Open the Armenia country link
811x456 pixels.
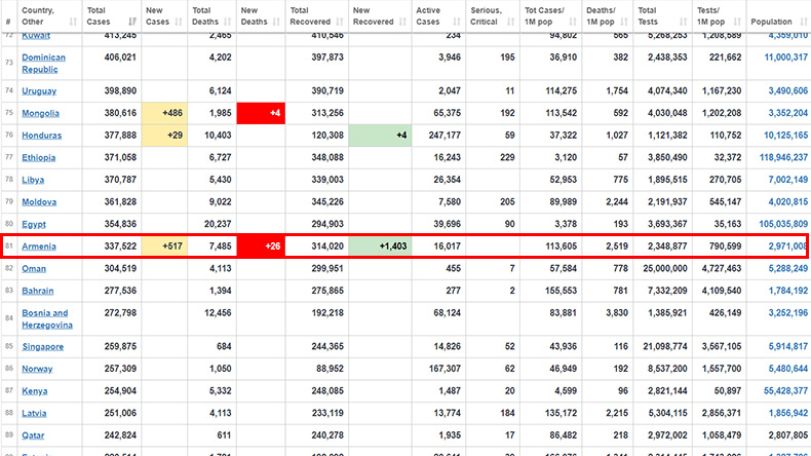coord(39,247)
